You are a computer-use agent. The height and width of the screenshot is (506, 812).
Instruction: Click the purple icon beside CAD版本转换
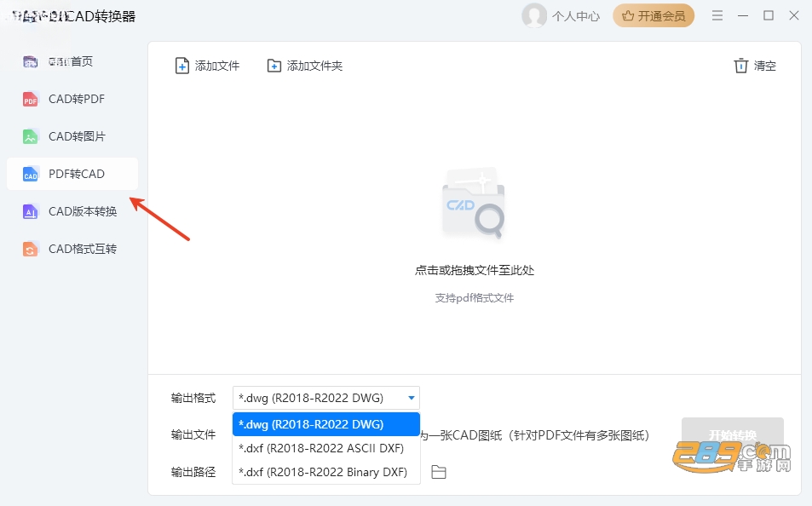pyautogui.click(x=31, y=211)
